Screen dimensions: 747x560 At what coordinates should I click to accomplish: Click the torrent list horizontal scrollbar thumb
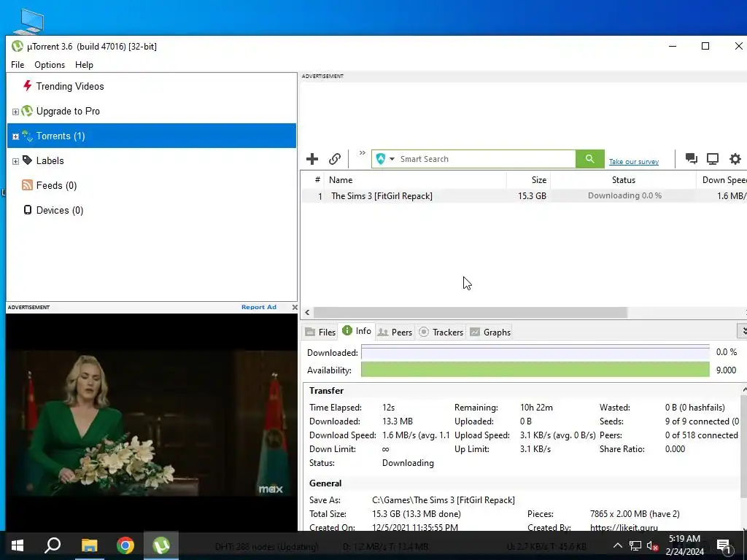point(471,313)
